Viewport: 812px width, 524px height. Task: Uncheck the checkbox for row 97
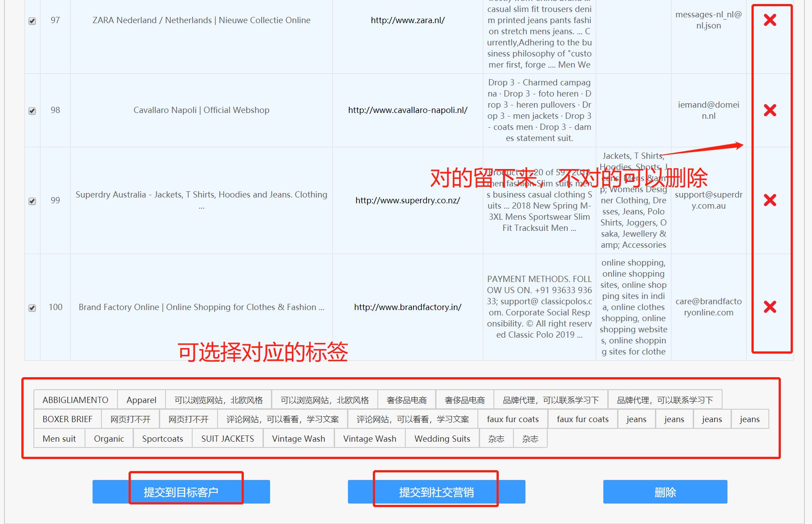point(32,21)
